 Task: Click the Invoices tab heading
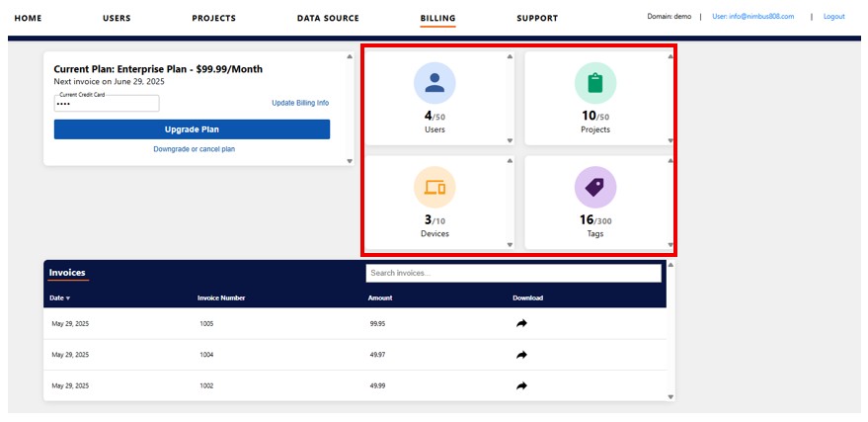[x=67, y=273]
